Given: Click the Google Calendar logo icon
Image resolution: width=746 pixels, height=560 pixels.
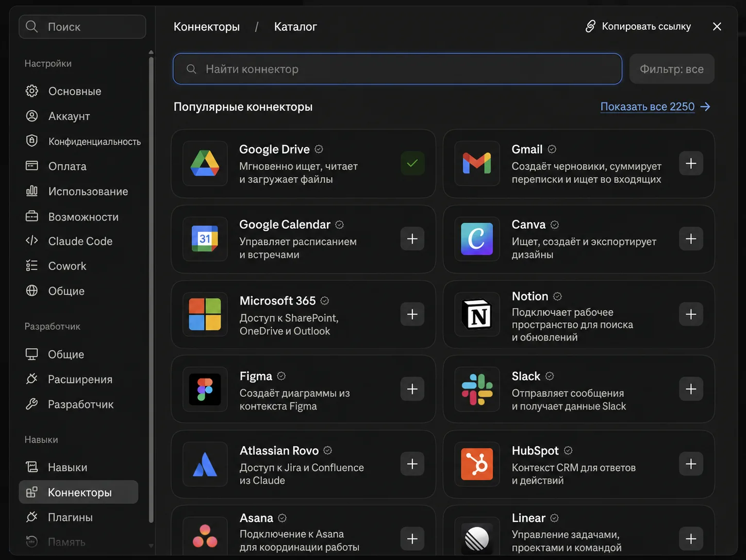Looking at the screenshot, I should coord(205,239).
